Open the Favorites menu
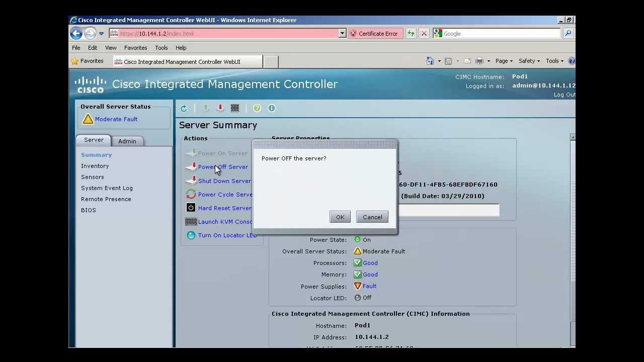 [136, 48]
